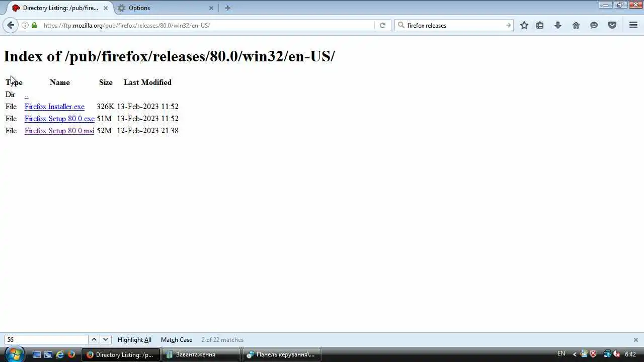
Task: Click the red security shield tray icon
Action: point(593,354)
